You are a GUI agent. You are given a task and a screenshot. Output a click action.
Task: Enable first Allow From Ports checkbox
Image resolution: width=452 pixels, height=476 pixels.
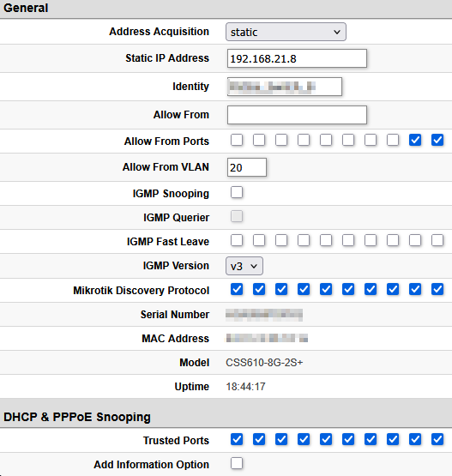[237, 141]
